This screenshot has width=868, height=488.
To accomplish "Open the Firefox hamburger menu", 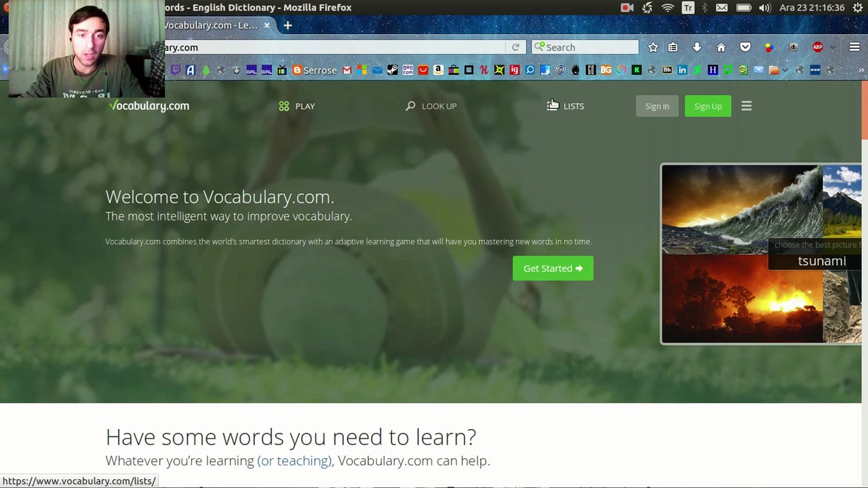I will click(854, 47).
